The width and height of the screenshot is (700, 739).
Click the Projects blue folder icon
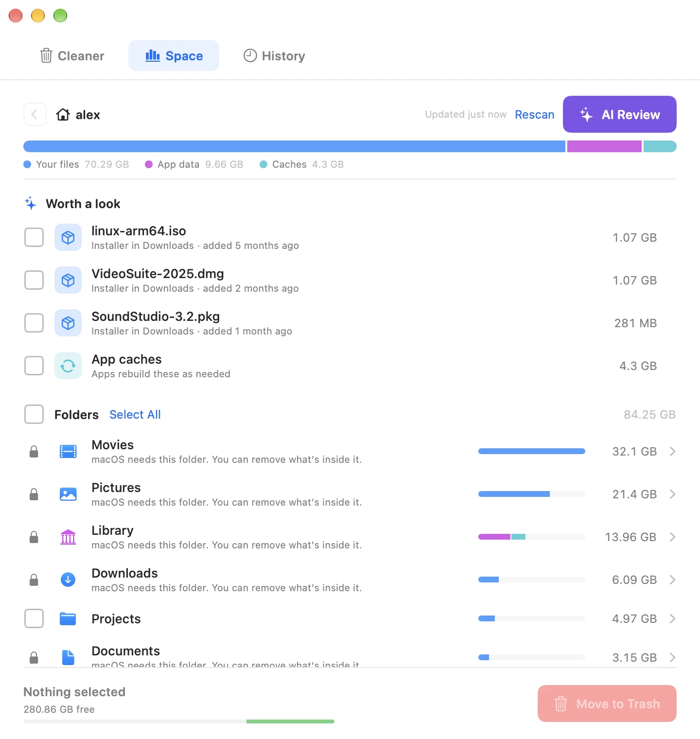click(68, 618)
